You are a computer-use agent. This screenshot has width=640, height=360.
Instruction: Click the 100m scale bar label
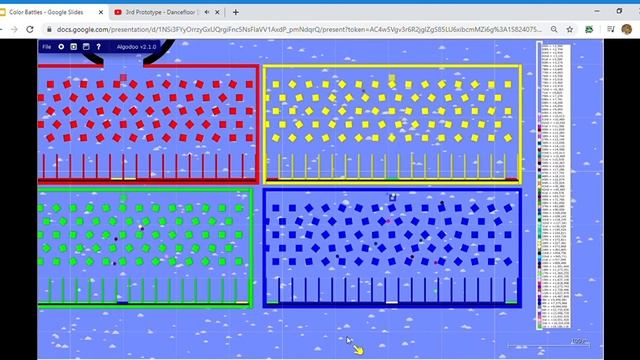point(579,341)
